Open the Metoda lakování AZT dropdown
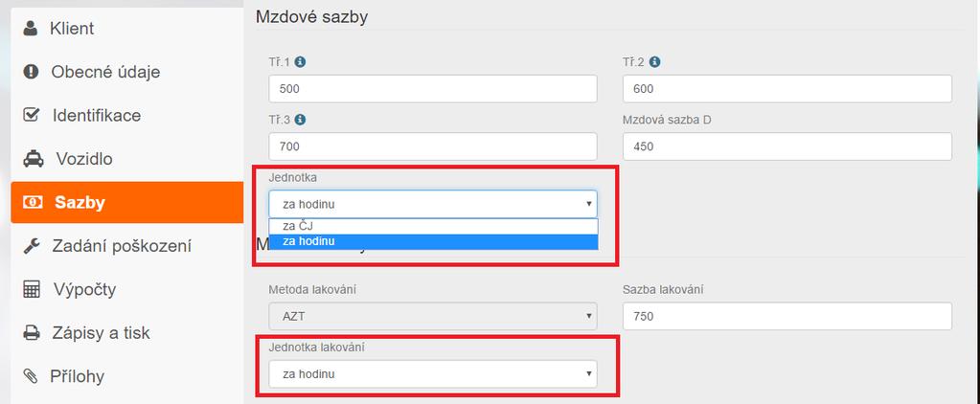The height and width of the screenshot is (404, 980). [432, 316]
